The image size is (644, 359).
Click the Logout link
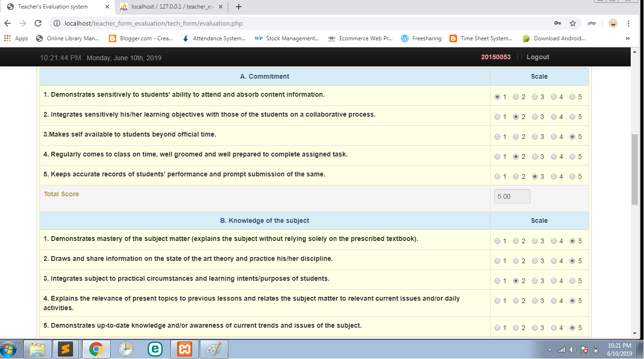pyautogui.click(x=537, y=56)
